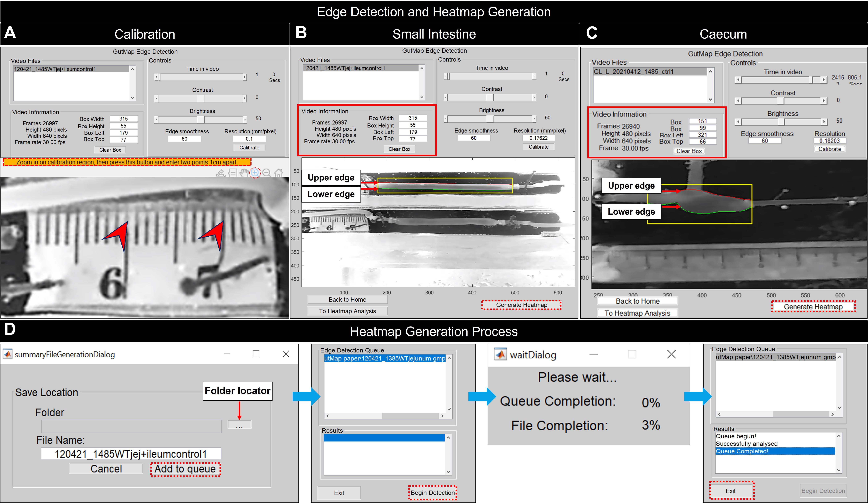
Task: Select video file in Small Intestine list
Action: (x=360, y=68)
